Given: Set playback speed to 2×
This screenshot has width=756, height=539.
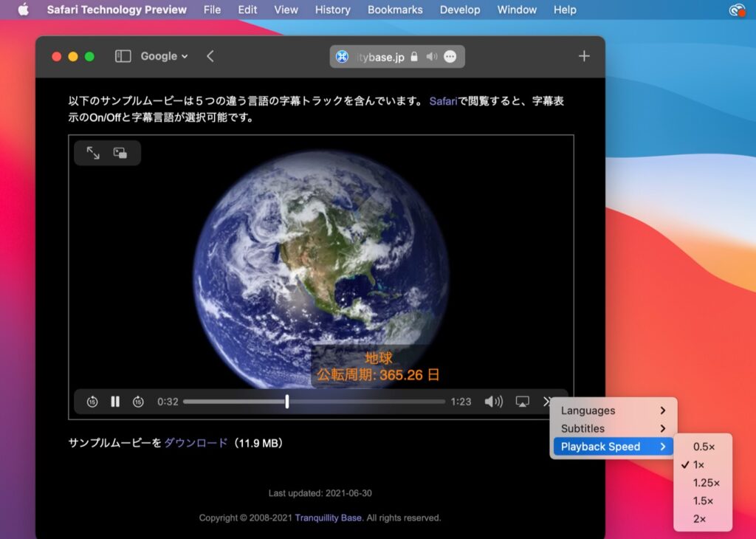Looking at the screenshot, I should click(x=698, y=518).
